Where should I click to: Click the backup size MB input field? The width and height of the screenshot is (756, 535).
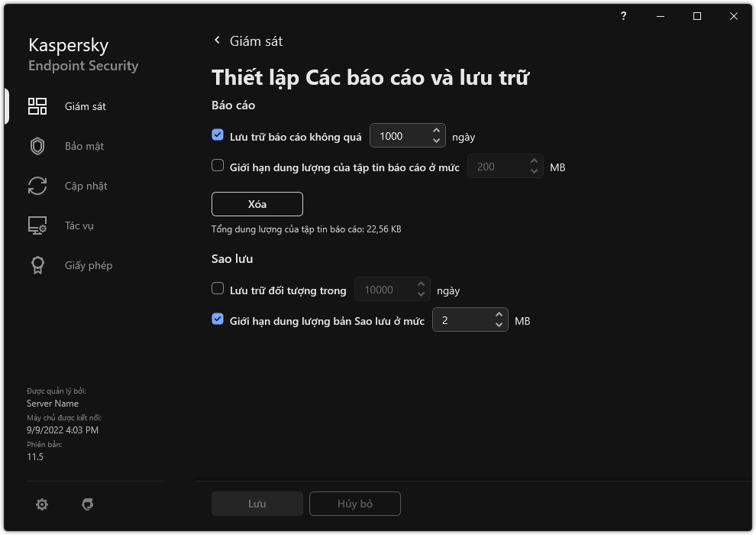461,320
